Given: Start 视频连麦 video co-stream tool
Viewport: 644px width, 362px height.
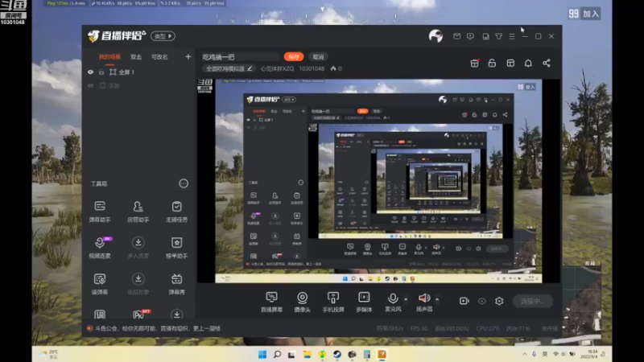Looking at the screenshot, I should (x=100, y=248).
